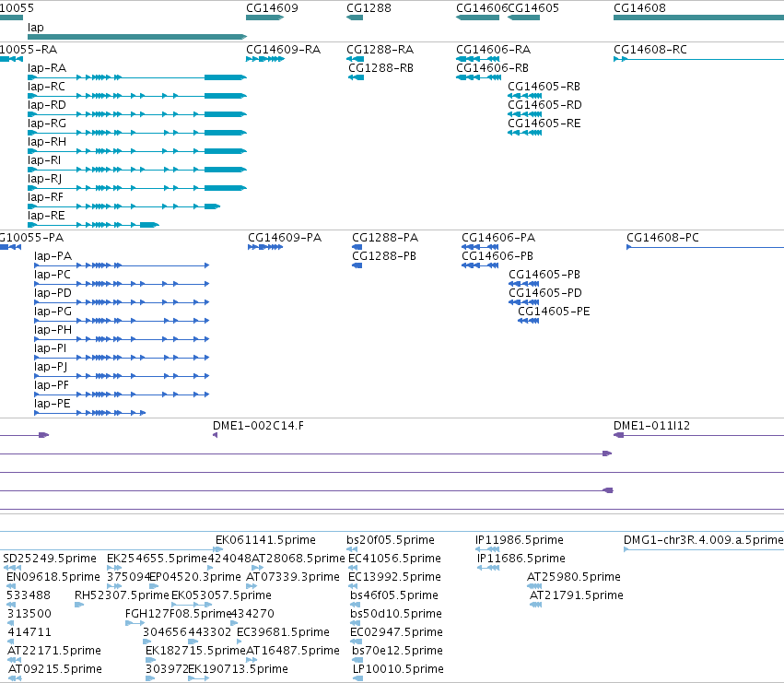
Task: Select the lap-PG protein label
Action: pyautogui.click(x=53, y=312)
